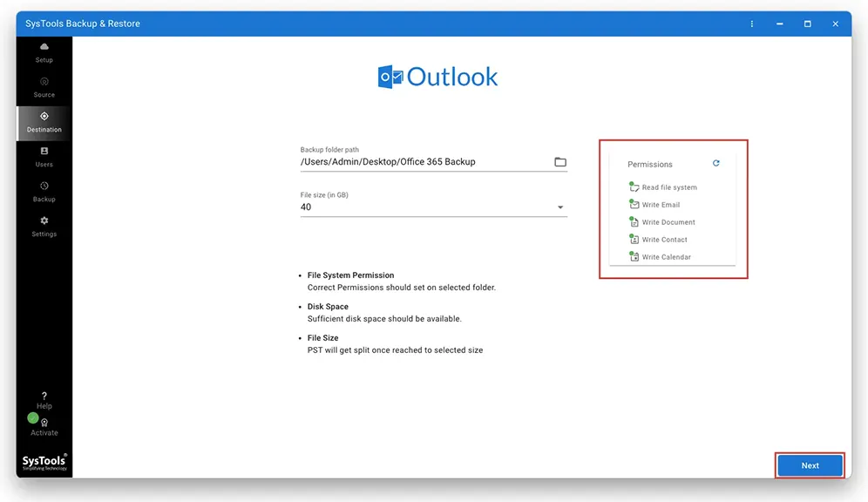Click the Read file system permission icon
Image resolution: width=868 pixels, height=502 pixels.
[634, 187]
